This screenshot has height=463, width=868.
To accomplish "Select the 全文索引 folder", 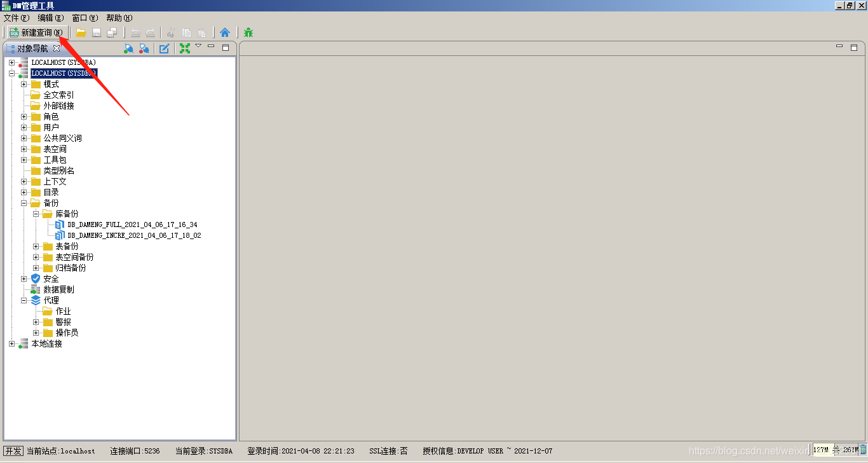I will point(58,95).
